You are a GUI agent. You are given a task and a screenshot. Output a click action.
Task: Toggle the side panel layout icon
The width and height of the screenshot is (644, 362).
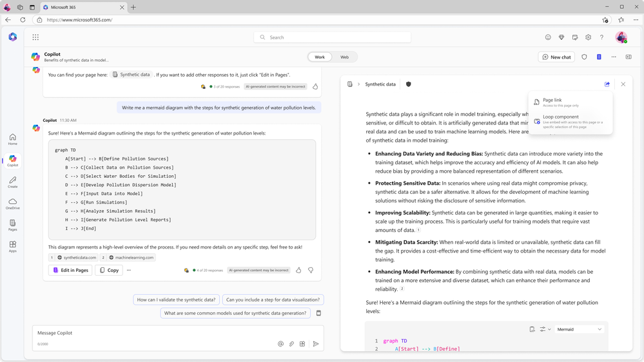coord(629,57)
